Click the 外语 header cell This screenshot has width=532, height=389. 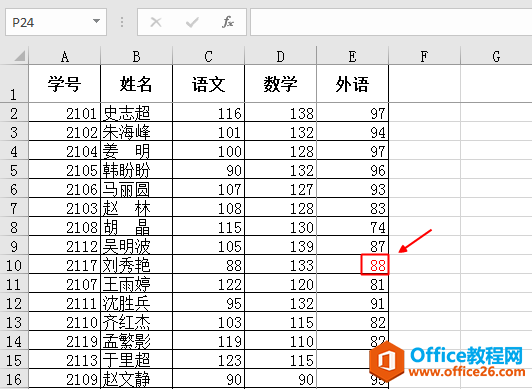[x=352, y=83]
